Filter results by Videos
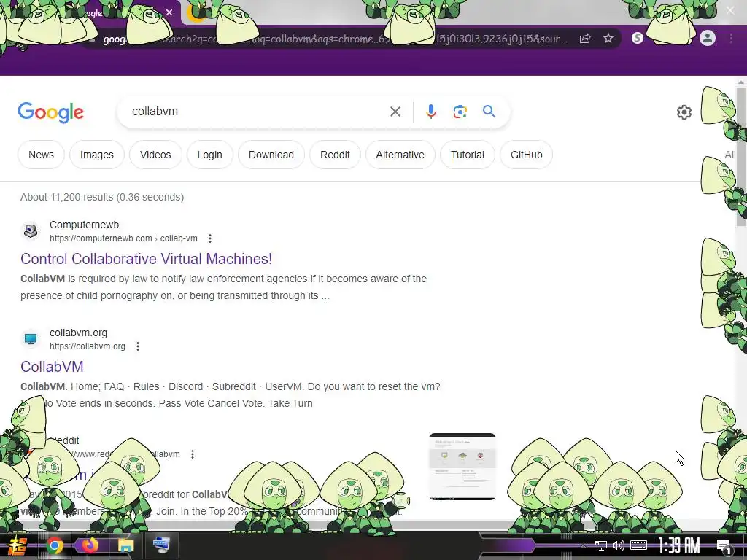The image size is (747, 560). click(155, 155)
